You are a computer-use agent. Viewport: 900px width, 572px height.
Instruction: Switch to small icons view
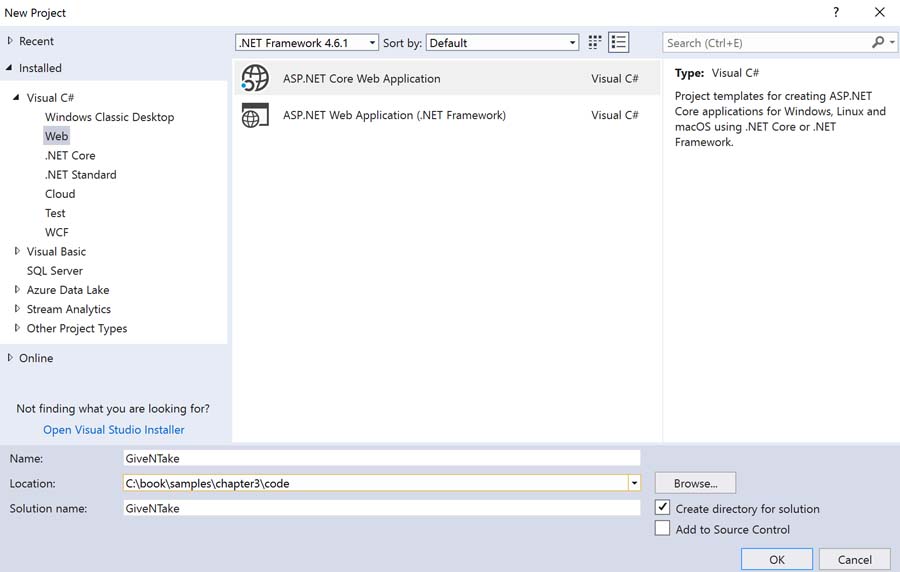pyautogui.click(x=595, y=42)
